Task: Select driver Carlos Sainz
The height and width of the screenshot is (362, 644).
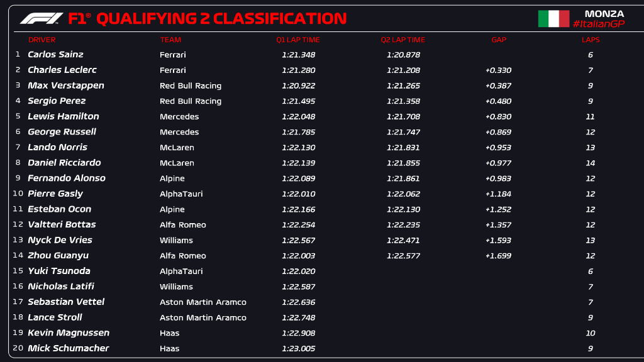Action: (55, 55)
